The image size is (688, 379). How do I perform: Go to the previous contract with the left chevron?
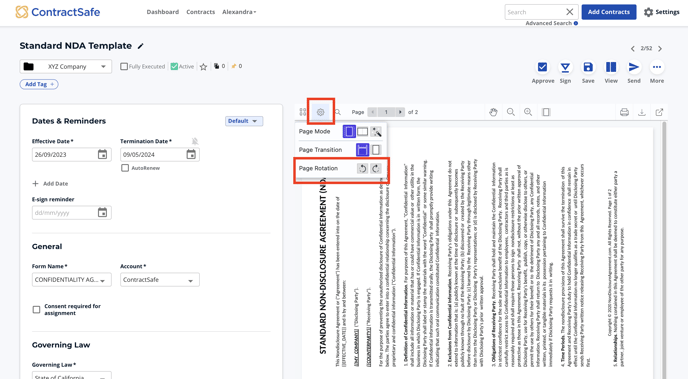pos(633,49)
